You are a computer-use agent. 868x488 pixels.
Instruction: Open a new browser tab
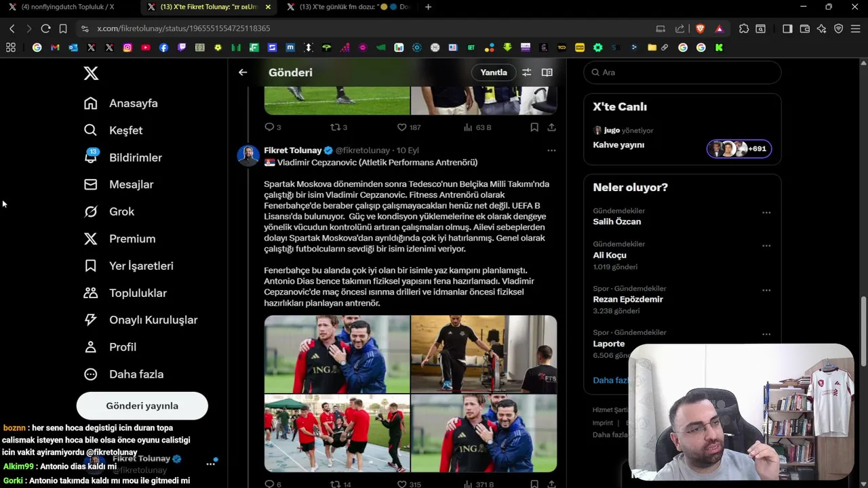pyautogui.click(x=428, y=7)
